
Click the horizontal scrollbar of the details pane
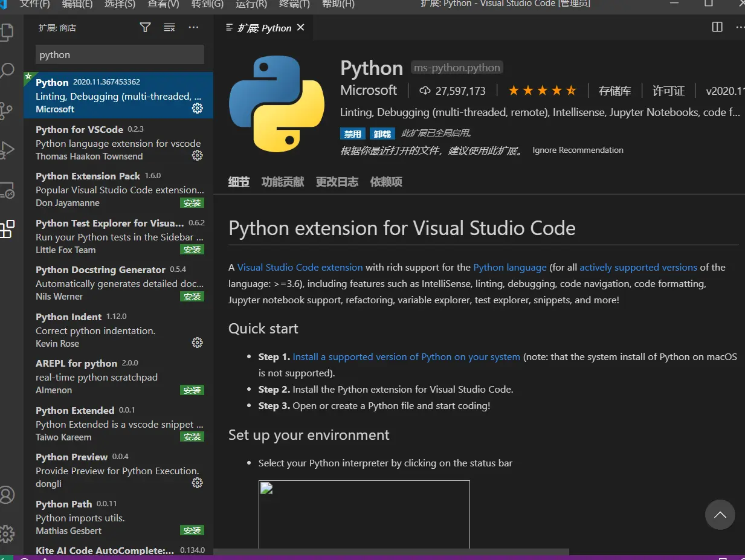pos(391,552)
